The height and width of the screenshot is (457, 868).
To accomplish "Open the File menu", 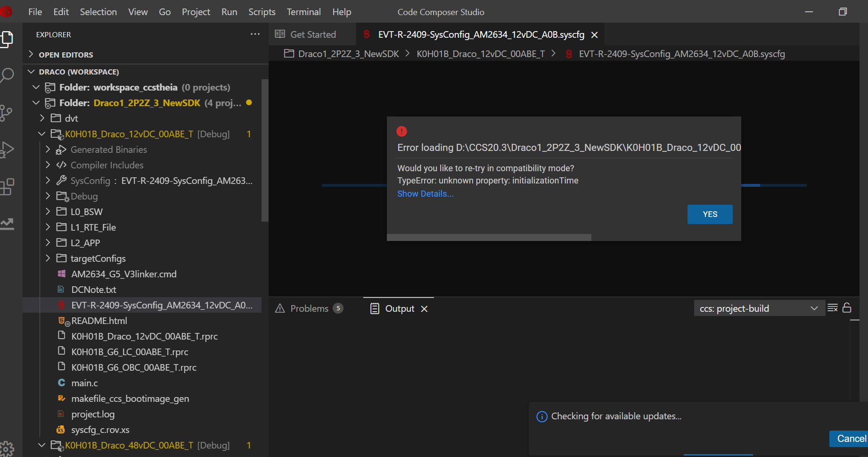I will coord(35,12).
